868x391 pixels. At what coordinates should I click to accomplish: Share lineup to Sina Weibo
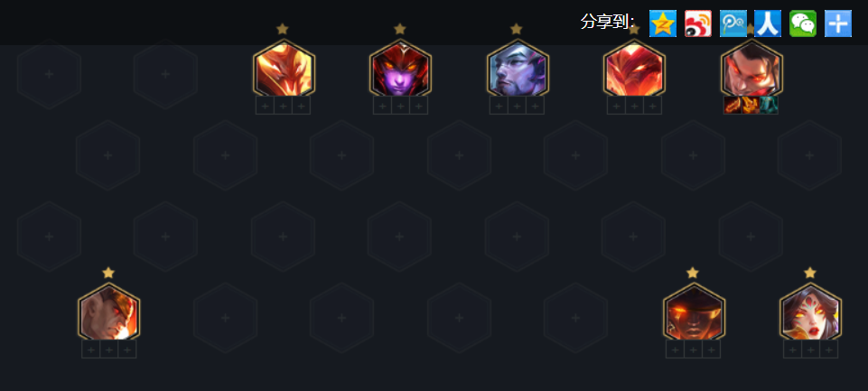coord(698,23)
